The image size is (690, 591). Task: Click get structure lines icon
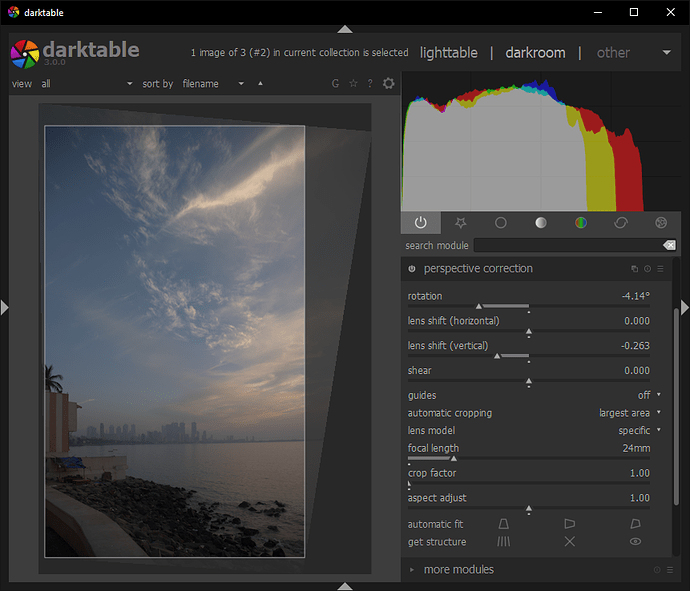pos(503,542)
